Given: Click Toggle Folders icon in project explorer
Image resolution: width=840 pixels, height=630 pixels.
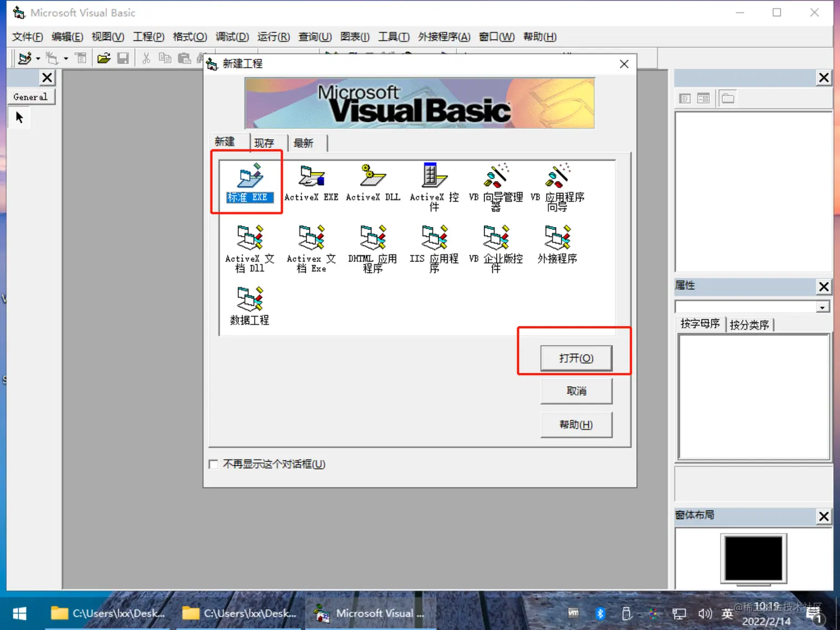Looking at the screenshot, I should pos(728,98).
